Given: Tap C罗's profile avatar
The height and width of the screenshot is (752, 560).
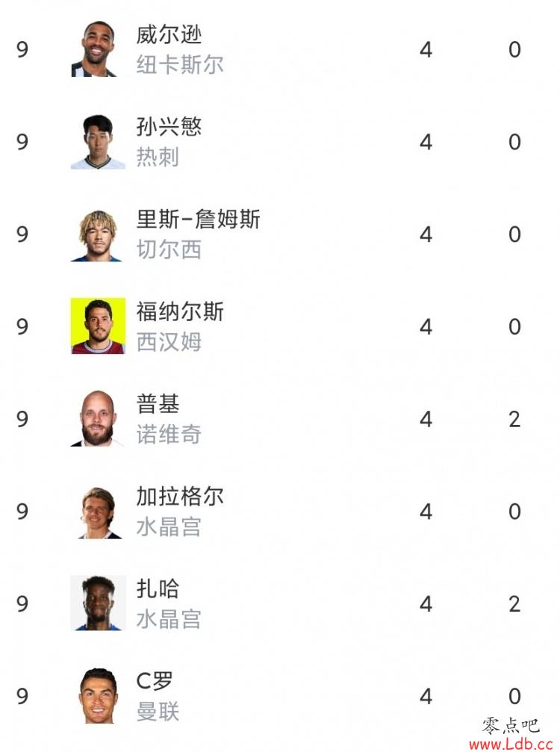Looking at the screenshot, I should tap(98, 696).
